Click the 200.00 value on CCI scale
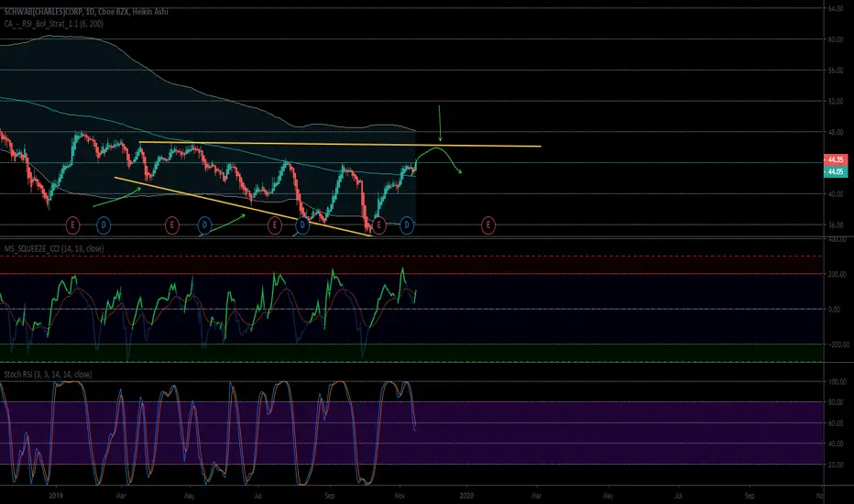854x504 pixels. [x=838, y=275]
